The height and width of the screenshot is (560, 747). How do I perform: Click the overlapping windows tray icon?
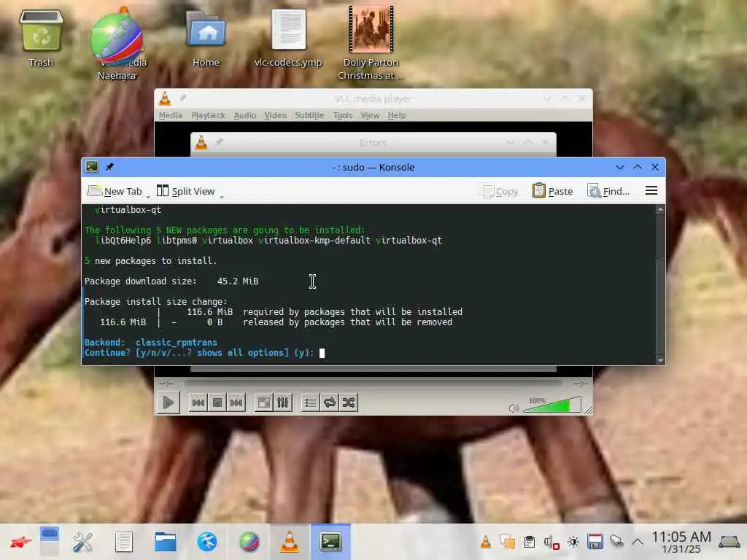[x=508, y=542]
